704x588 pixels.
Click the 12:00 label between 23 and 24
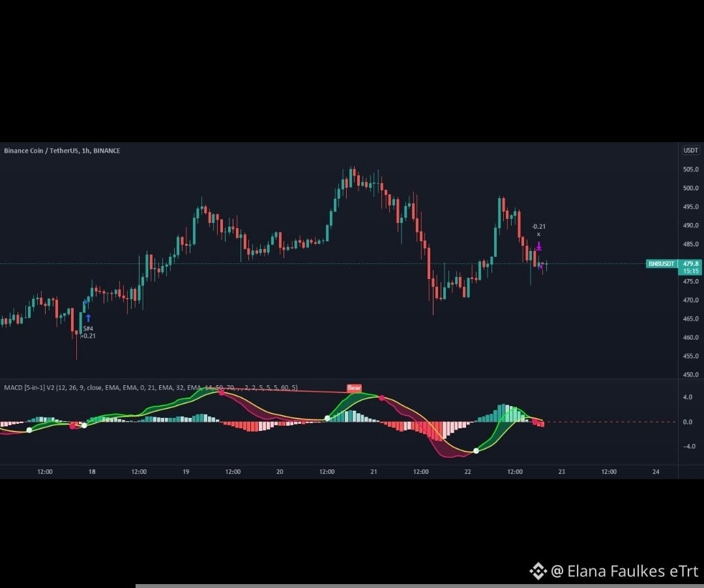coord(609,472)
